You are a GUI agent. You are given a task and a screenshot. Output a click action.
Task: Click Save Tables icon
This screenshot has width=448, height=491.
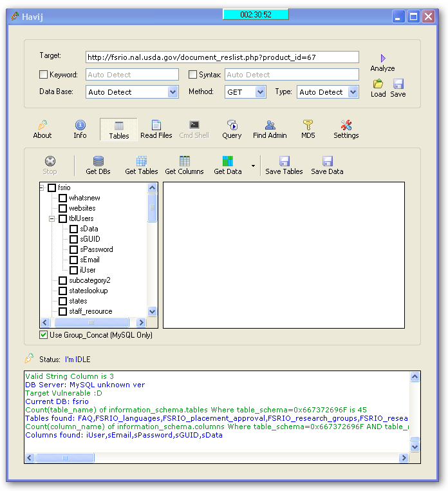[285, 161]
